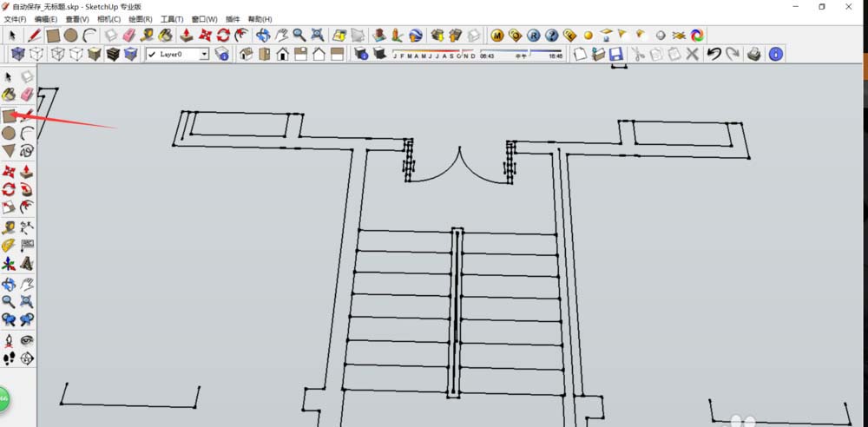Click Zoom Extents in top toolbar

(x=317, y=36)
